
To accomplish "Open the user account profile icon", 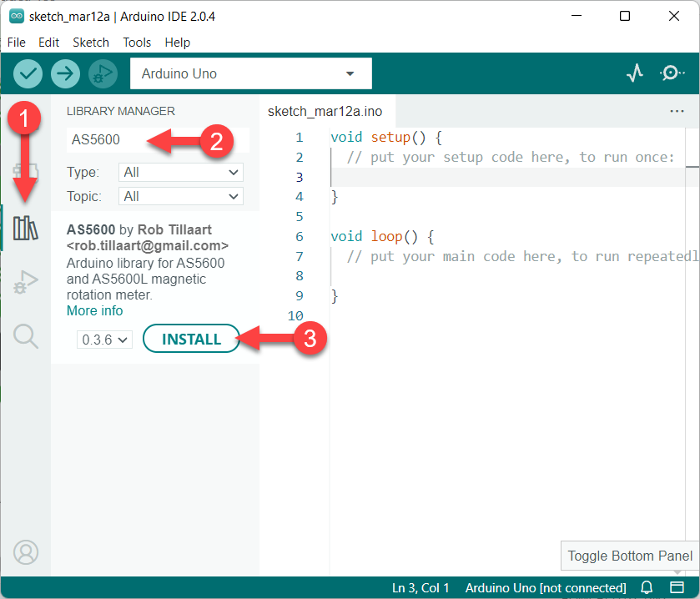I will (25, 552).
